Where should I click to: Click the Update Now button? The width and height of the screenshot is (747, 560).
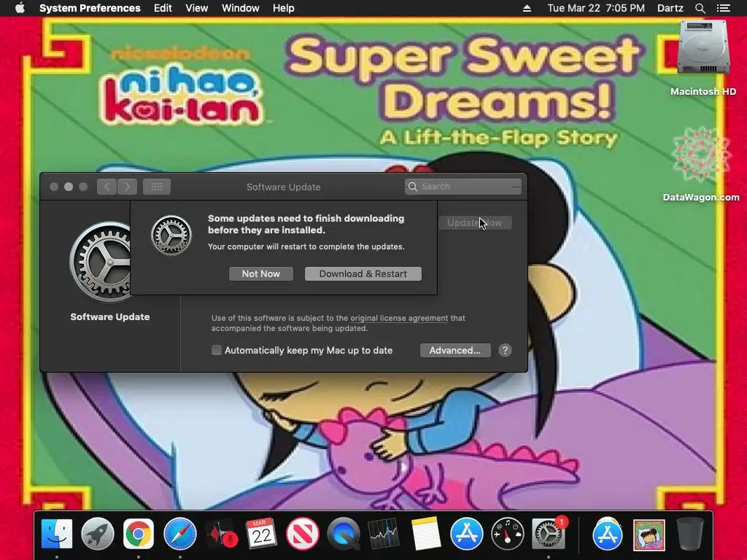click(474, 223)
